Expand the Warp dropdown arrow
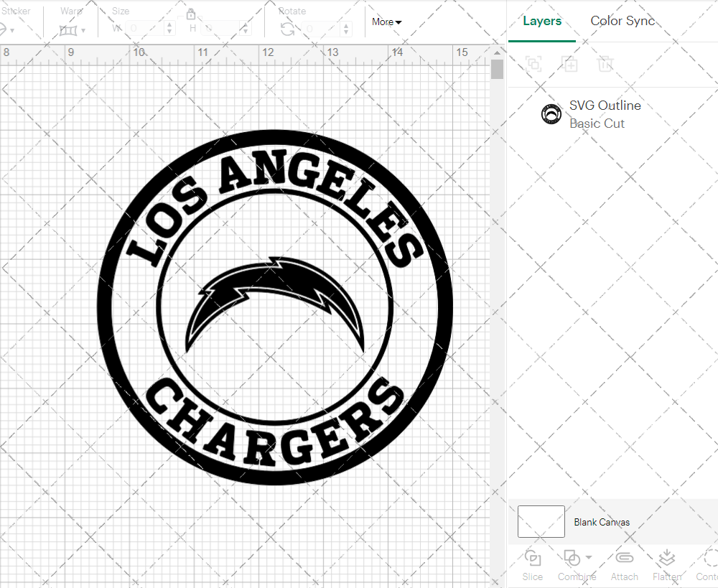The height and width of the screenshot is (588, 718). (x=83, y=31)
